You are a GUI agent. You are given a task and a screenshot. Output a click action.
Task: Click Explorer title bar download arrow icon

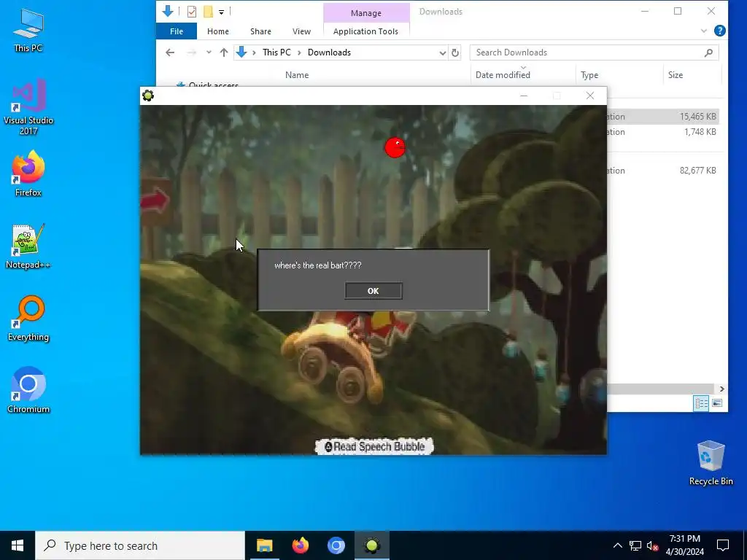(168, 11)
